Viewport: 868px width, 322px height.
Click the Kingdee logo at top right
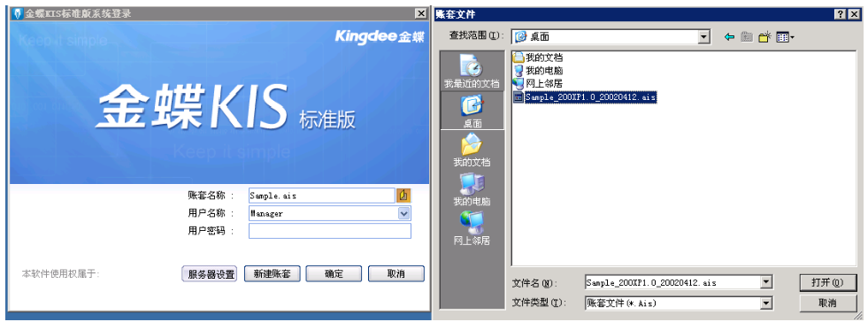click(380, 36)
